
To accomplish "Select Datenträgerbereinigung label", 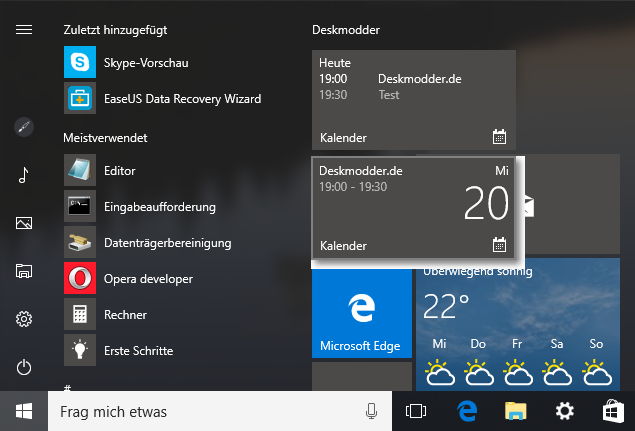I will [x=168, y=243].
